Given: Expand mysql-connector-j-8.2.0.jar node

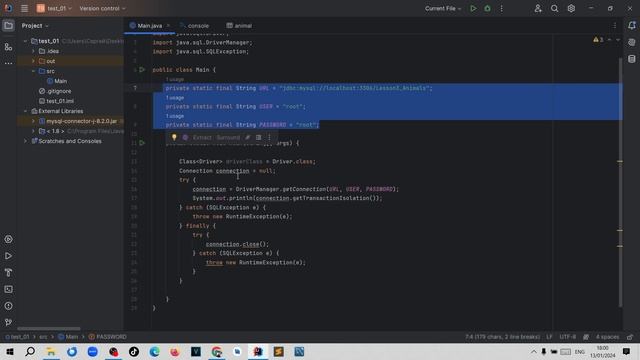Looking at the screenshot, I should pyautogui.click(x=33, y=121).
